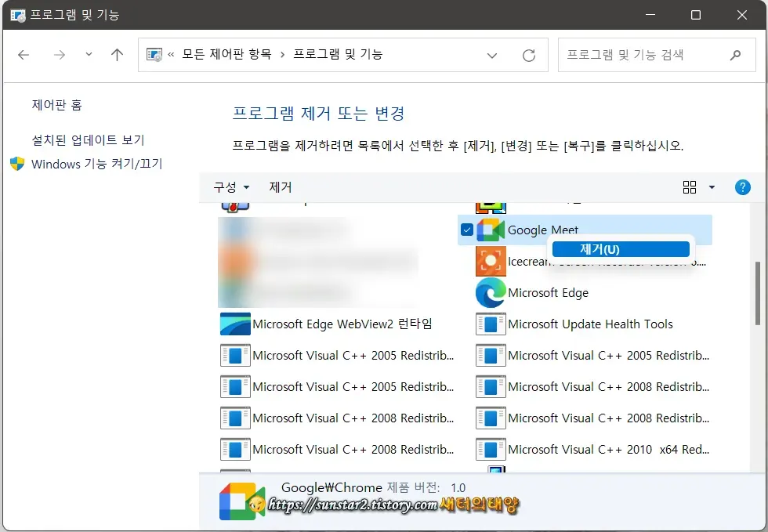The height and width of the screenshot is (532, 768).
Task: Change view using the grid view icon
Action: tap(690, 187)
